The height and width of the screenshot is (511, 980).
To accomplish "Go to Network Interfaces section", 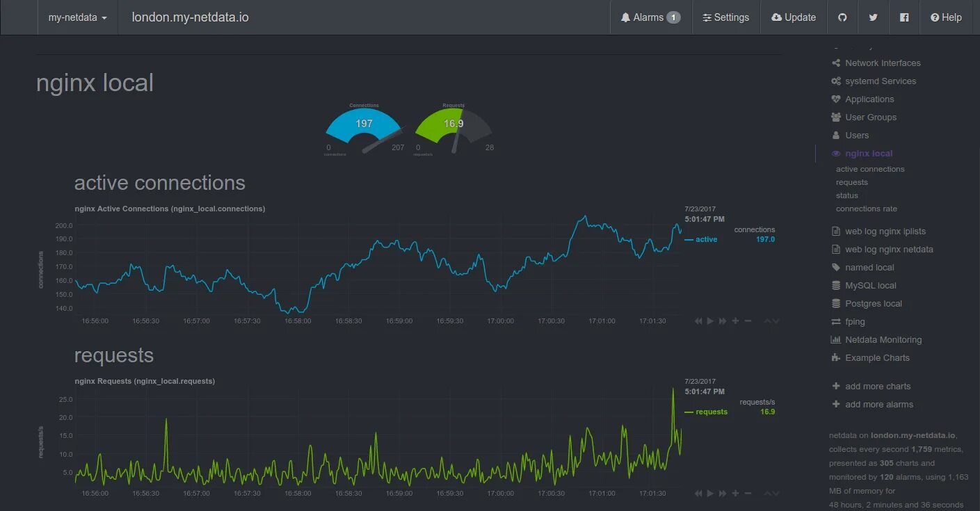I will click(876, 63).
